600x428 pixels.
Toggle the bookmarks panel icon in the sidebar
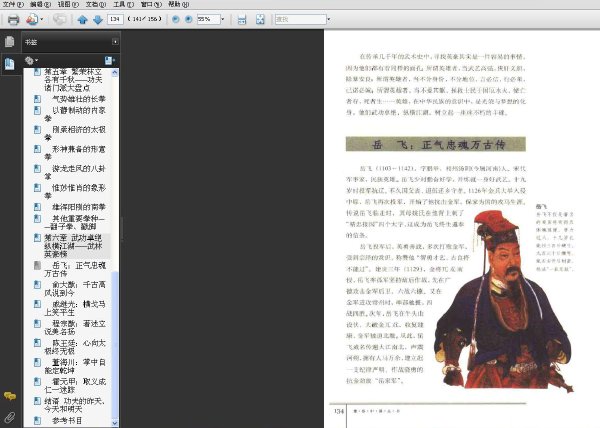[x=10, y=64]
